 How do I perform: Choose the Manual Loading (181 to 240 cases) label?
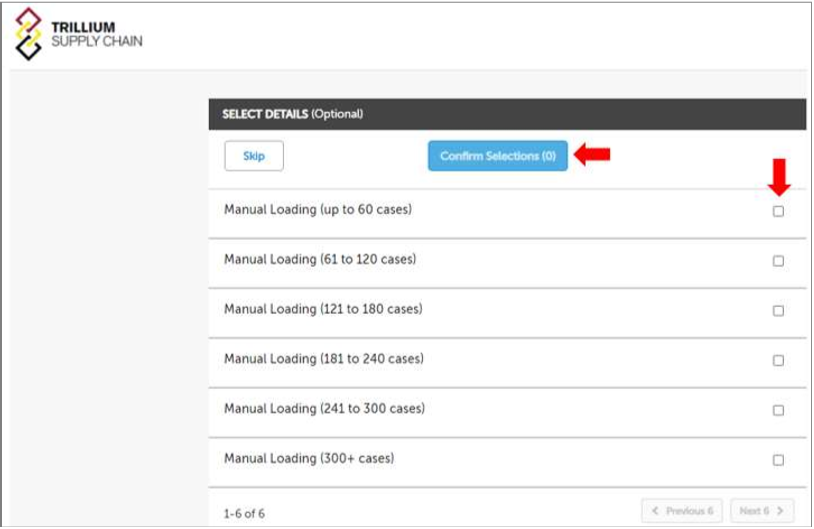(x=323, y=359)
